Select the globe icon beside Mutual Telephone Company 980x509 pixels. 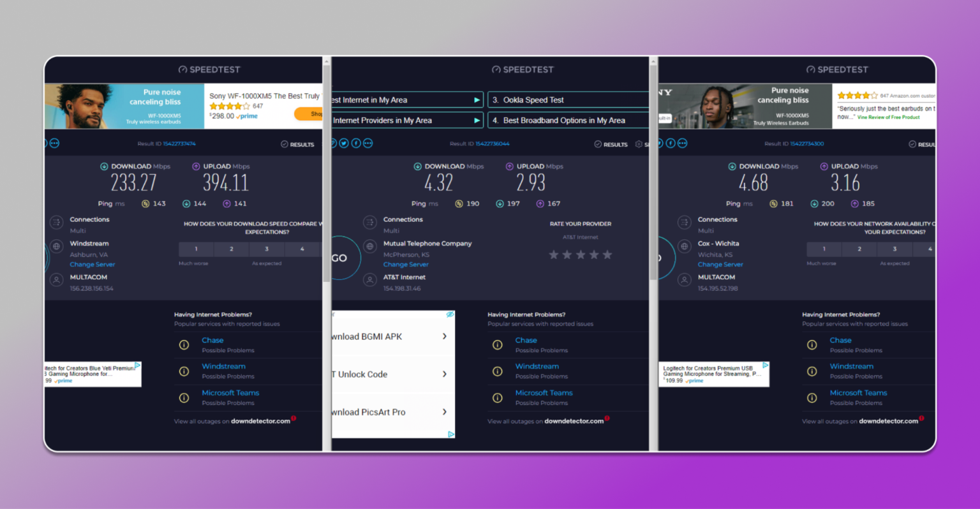(x=370, y=245)
